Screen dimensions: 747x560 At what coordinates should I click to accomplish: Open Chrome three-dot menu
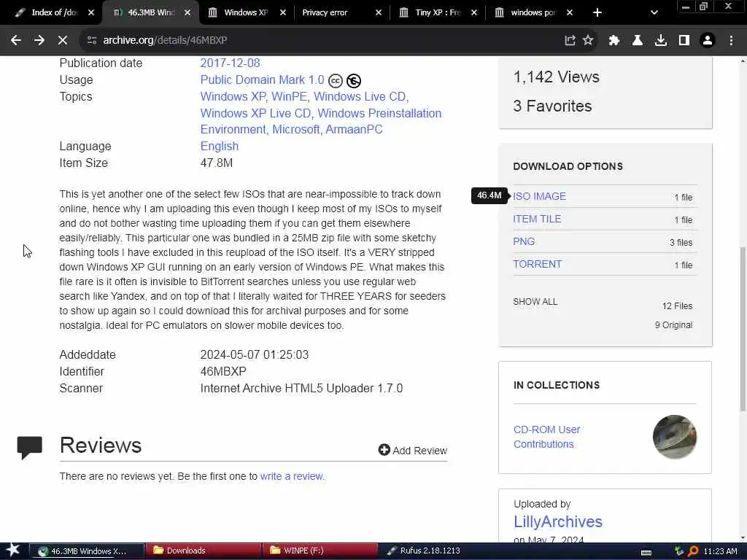pos(731,41)
